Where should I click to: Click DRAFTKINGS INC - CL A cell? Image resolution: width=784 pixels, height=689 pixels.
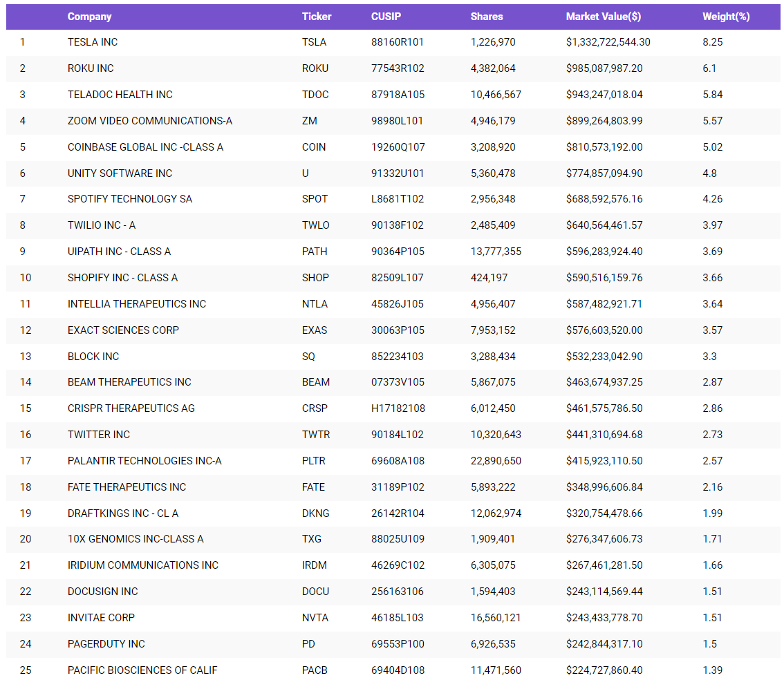point(123,513)
